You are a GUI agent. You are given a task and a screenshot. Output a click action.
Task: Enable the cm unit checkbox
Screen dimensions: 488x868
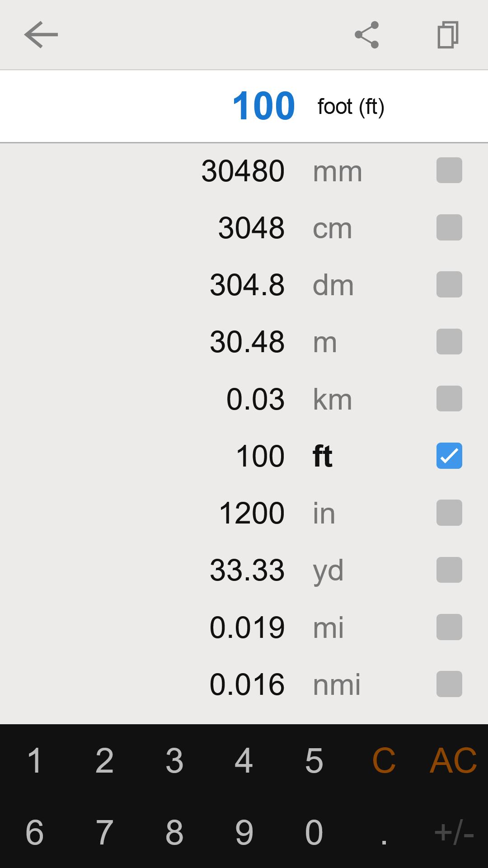[449, 227]
